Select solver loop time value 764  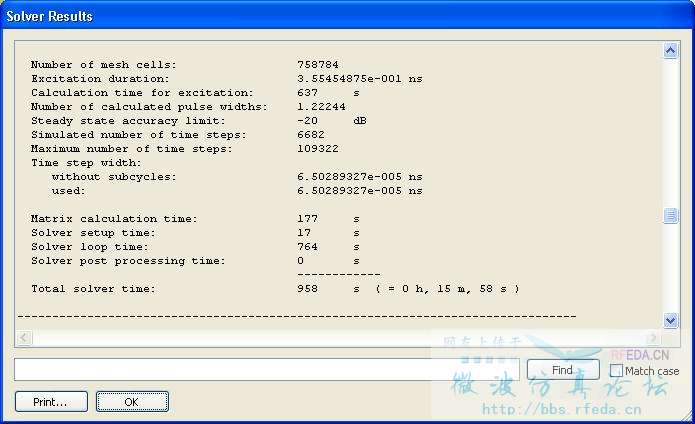[307, 247]
